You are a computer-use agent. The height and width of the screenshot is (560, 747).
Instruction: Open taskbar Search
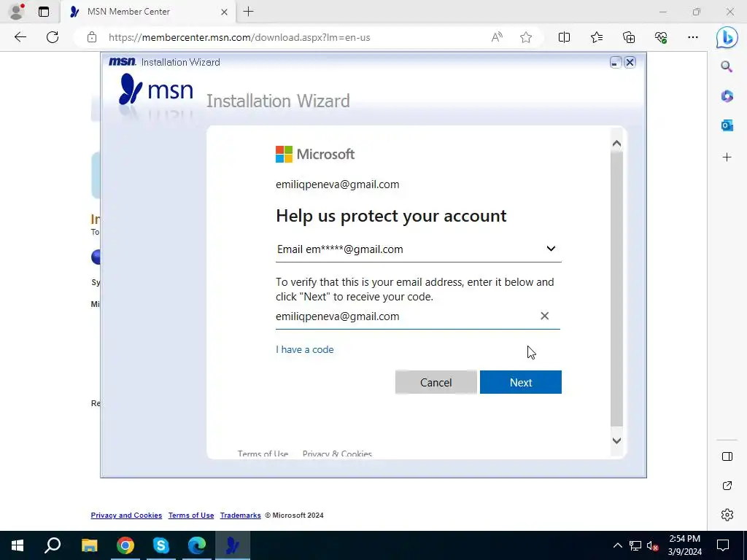pos(53,545)
